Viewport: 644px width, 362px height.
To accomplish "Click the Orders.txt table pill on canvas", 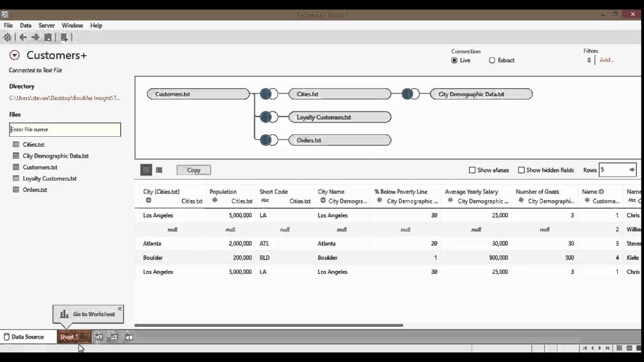I will pos(340,140).
